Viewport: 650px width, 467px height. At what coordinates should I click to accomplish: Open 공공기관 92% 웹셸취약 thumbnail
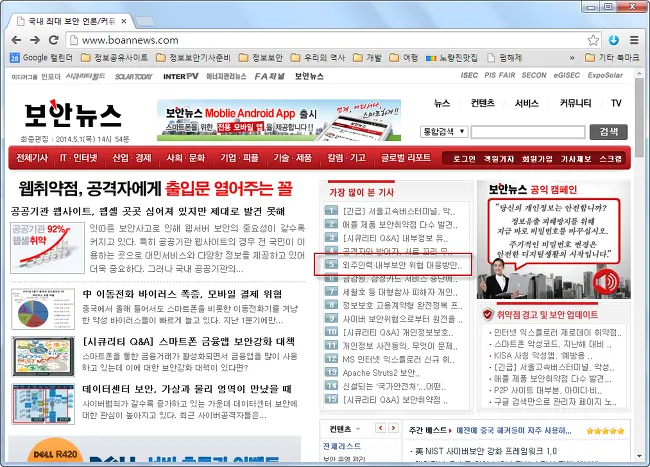[47, 248]
